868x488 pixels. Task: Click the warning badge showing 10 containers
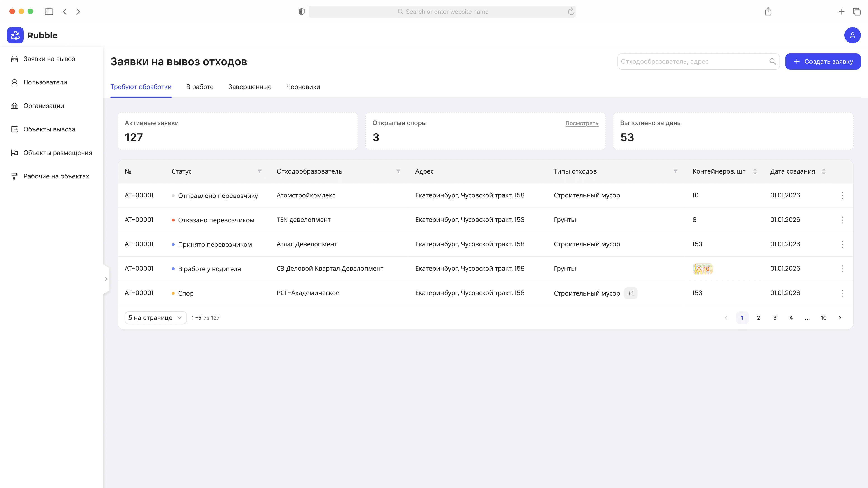(x=703, y=269)
